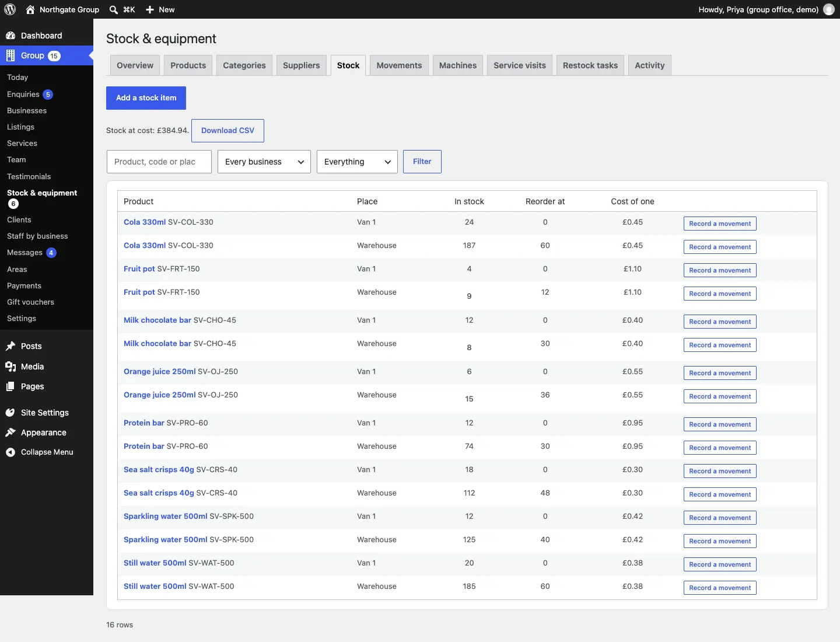The image size is (840, 642).
Task: Click the Dashboard gauge icon
Action: click(x=10, y=36)
